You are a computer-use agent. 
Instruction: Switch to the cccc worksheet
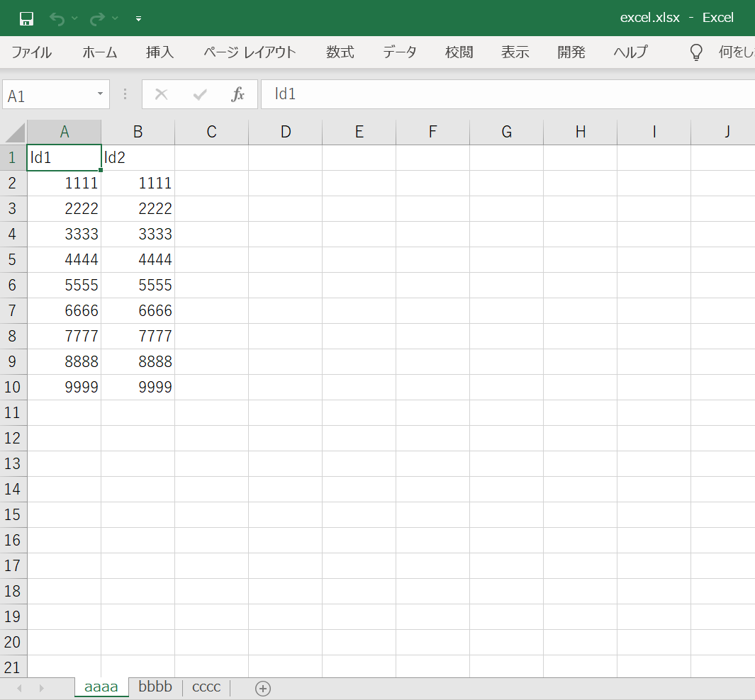click(206, 687)
